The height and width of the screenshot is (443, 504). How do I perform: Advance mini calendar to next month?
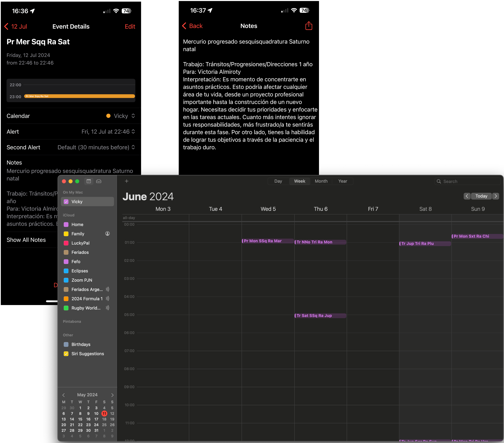click(x=112, y=395)
